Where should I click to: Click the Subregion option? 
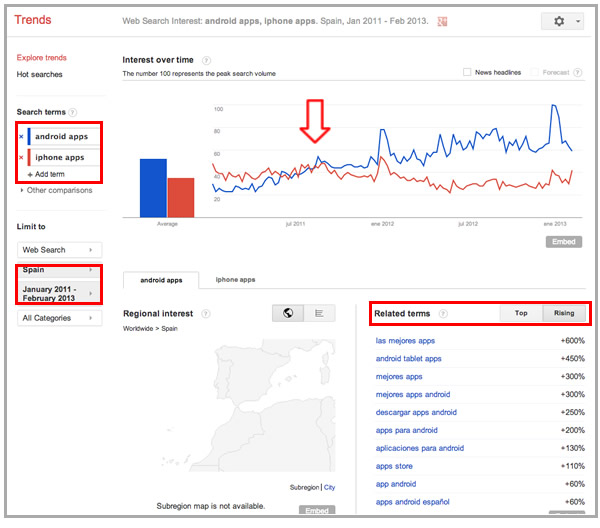pyautogui.click(x=304, y=487)
